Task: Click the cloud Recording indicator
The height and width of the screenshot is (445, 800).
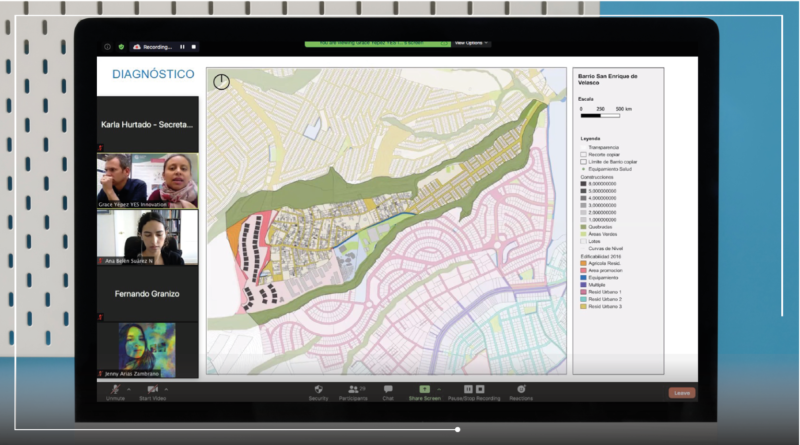Action: point(153,47)
